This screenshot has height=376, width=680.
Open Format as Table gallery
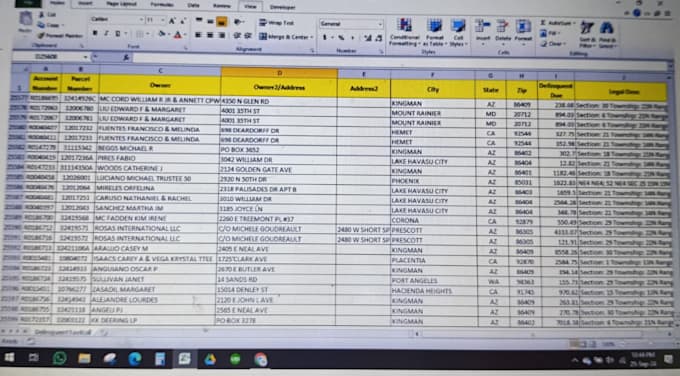[x=434, y=33]
